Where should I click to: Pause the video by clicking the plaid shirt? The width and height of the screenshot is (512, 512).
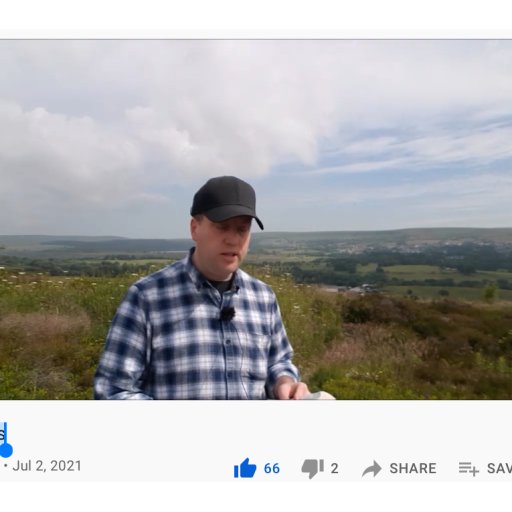point(197,337)
